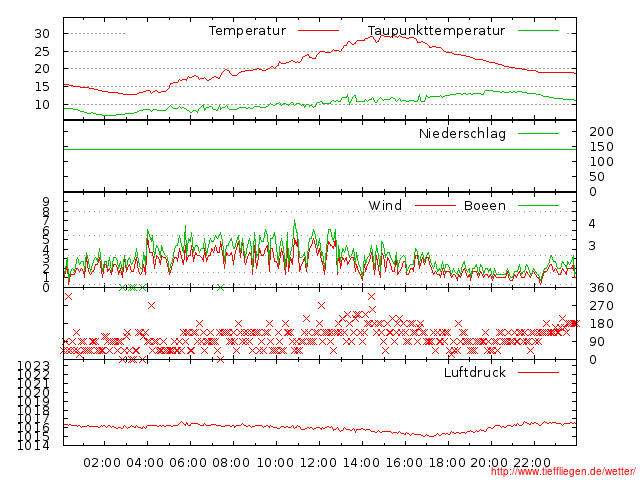Click the 90 wind direction axis value
Image resolution: width=640 pixels, height=480 pixels.
597,342
